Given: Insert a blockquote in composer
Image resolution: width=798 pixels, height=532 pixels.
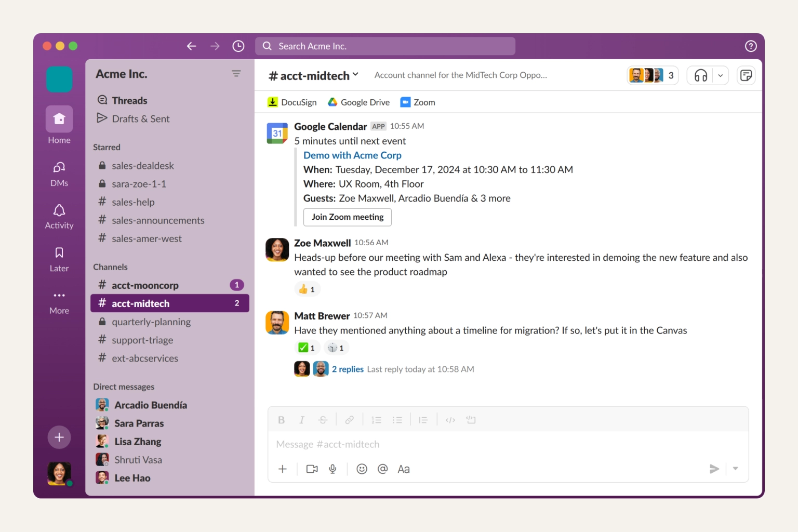Looking at the screenshot, I should point(423,420).
